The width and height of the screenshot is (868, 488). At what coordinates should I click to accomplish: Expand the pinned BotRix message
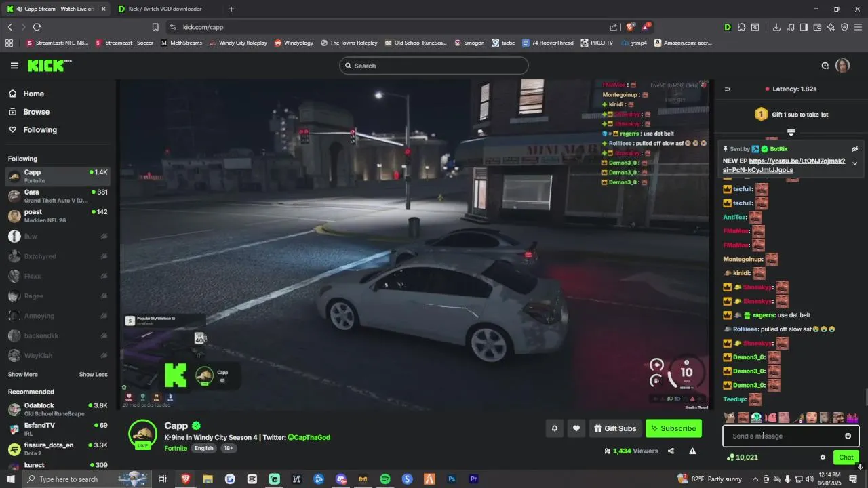[x=854, y=163]
